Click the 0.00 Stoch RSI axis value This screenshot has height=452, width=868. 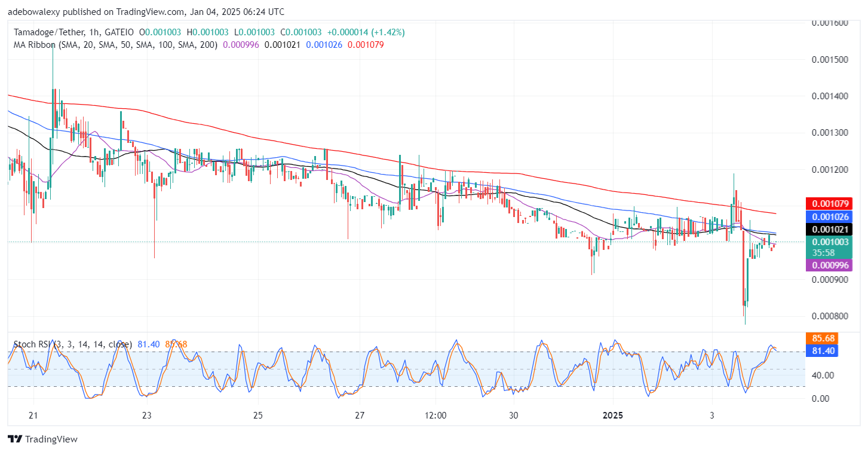821,398
